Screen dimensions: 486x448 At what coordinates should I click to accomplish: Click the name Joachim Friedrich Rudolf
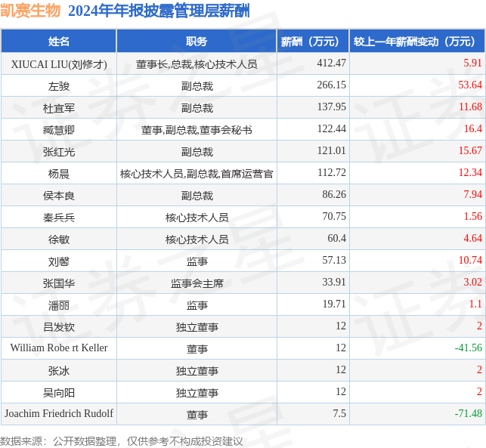[x=59, y=413]
